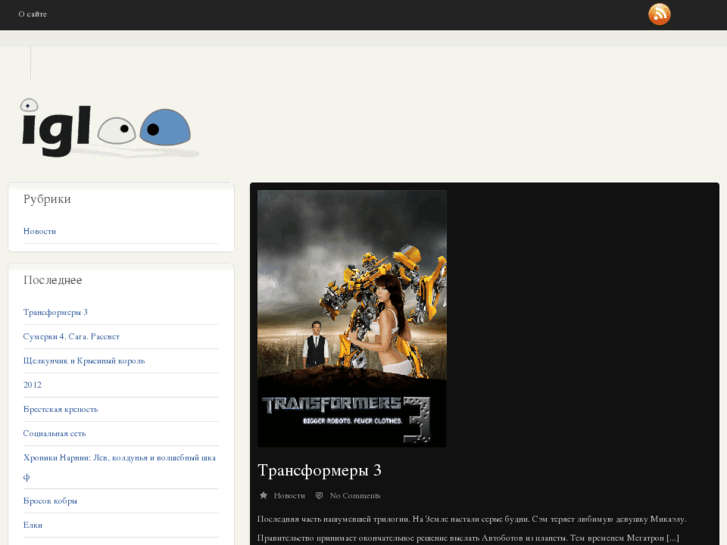The image size is (727, 545).
Task: Open Хроники Нарнии sidebar link
Action: pyautogui.click(x=120, y=467)
